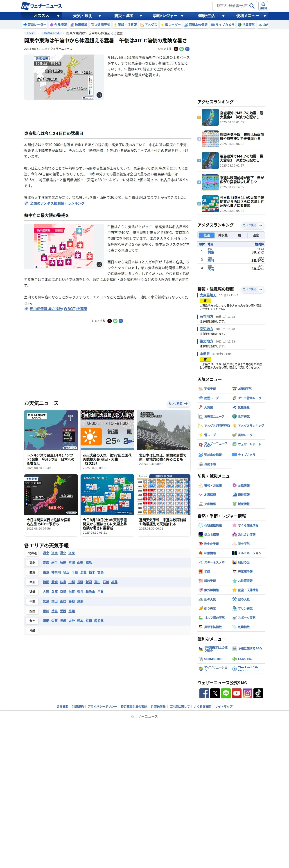Viewport: 289px width, 868px height.
Task: Click the magnifier search icon
Action: click(252, 6)
